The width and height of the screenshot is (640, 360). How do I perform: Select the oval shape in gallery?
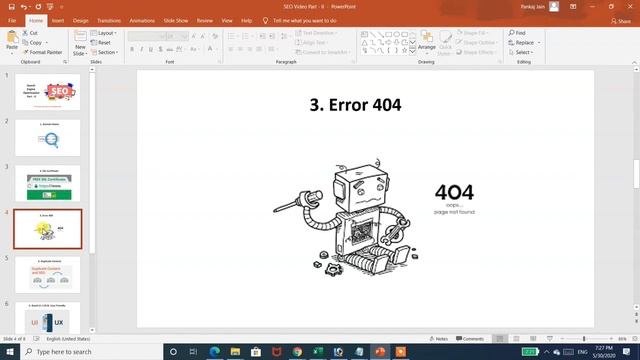tap(396, 35)
